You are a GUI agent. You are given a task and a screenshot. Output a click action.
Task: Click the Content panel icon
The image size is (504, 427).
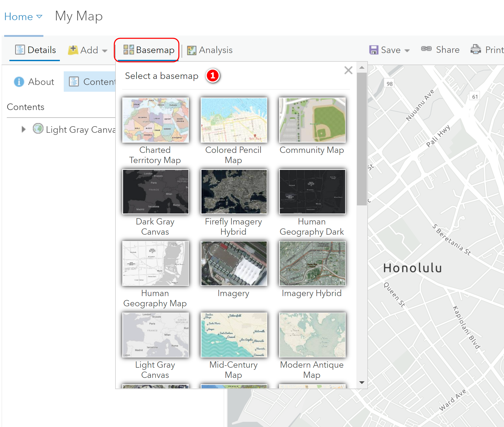click(x=74, y=82)
